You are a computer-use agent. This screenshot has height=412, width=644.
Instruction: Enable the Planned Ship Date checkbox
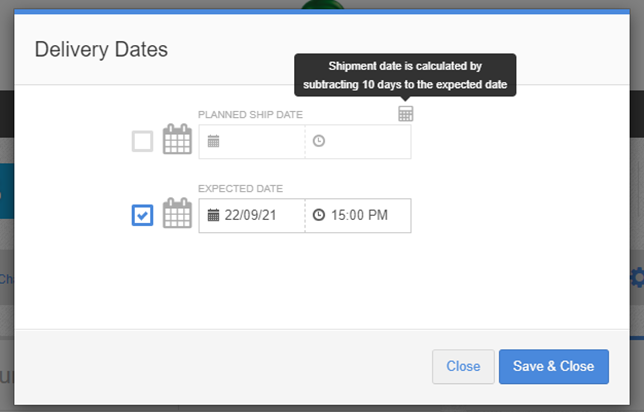[x=142, y=141]
